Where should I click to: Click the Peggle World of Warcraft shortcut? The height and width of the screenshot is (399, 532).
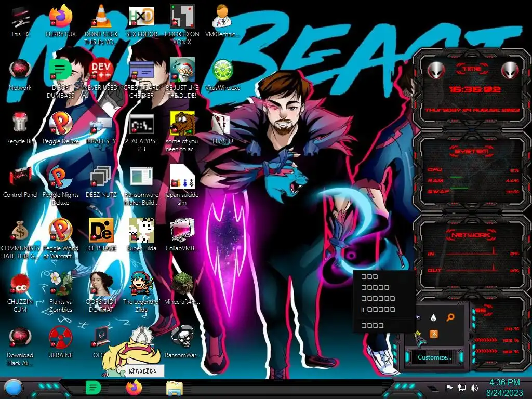click(60, 239)
